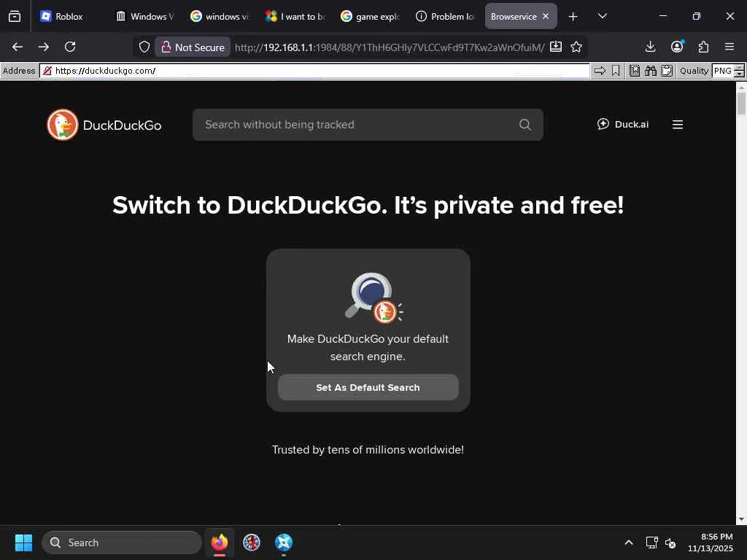Increase quality with the up stepper arrow
Viewport: 747px width, 560px height.
pos(740,68)
